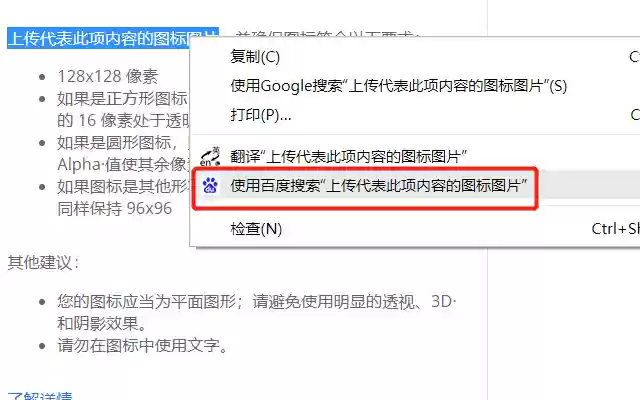This screenshot has width=640, height=400.
Task: Click the bullet about 平面图形 icon advice
Action: [x=257, y=302]
